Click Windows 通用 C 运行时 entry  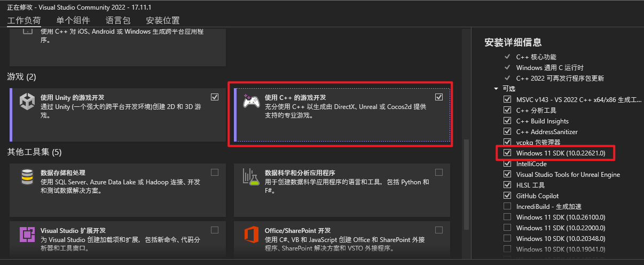550,68
